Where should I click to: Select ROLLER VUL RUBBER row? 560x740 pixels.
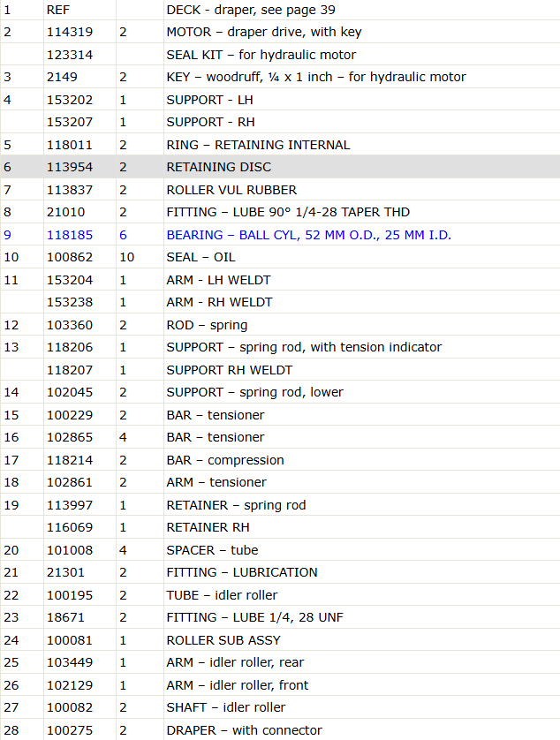click(x=280, y=190)
